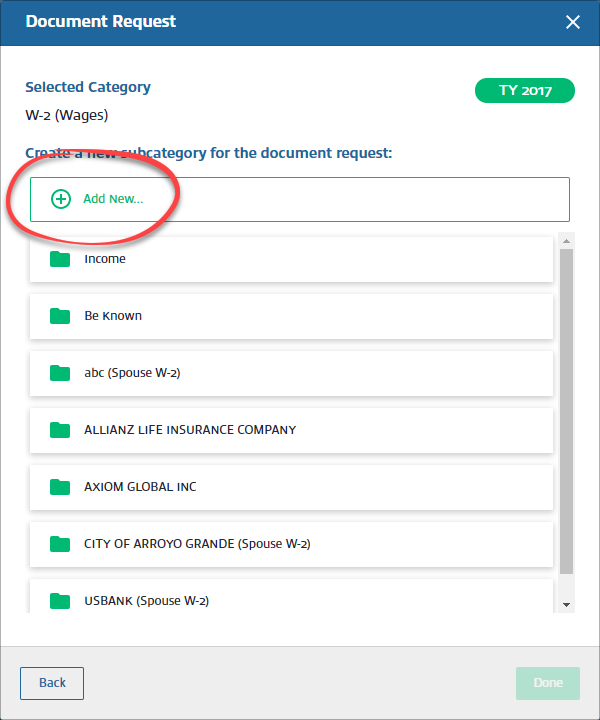The height and width of the screenshot is (720, 600).
Task: Click the ALLIANZ LIFE INSURANCE COMPANY folder icon
Action: click(x=60, y=430)
